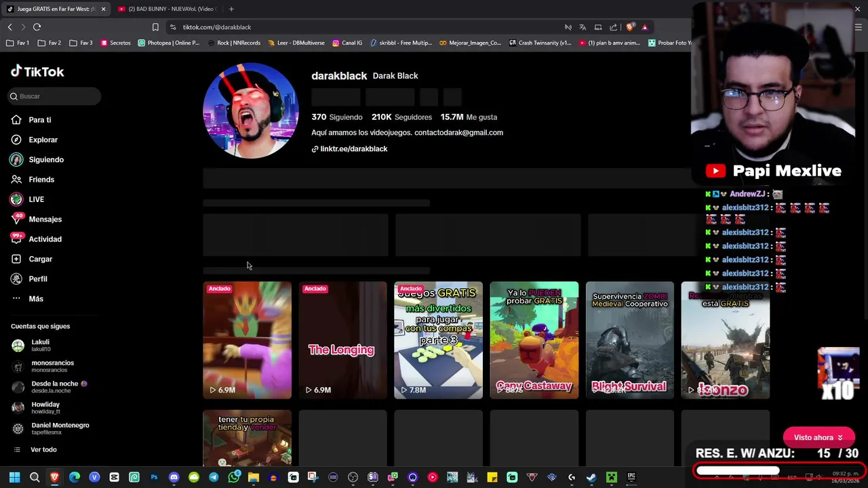
Task: Close the TikTok browser tab
Action: tap(103, 9)
